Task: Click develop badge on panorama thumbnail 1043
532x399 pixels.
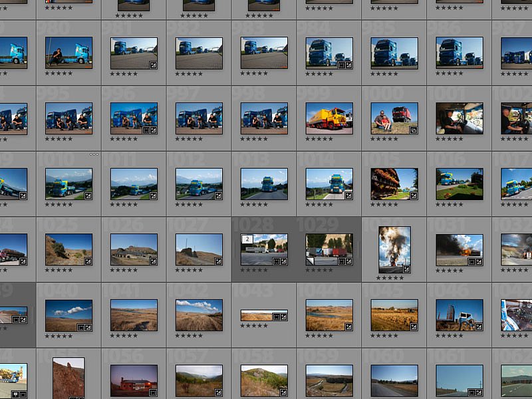Action: [283, 317]
